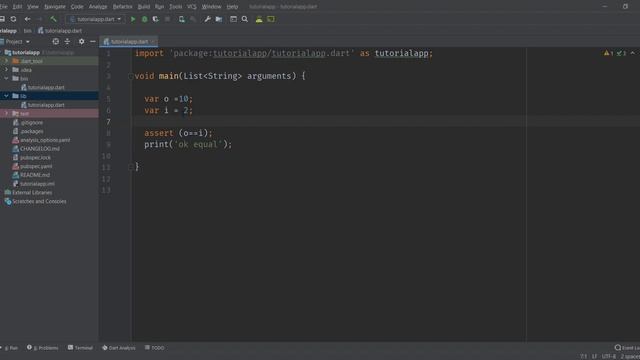
Task: Open Search Everywhere magnifier icon
Action: [x=244, y=19]
